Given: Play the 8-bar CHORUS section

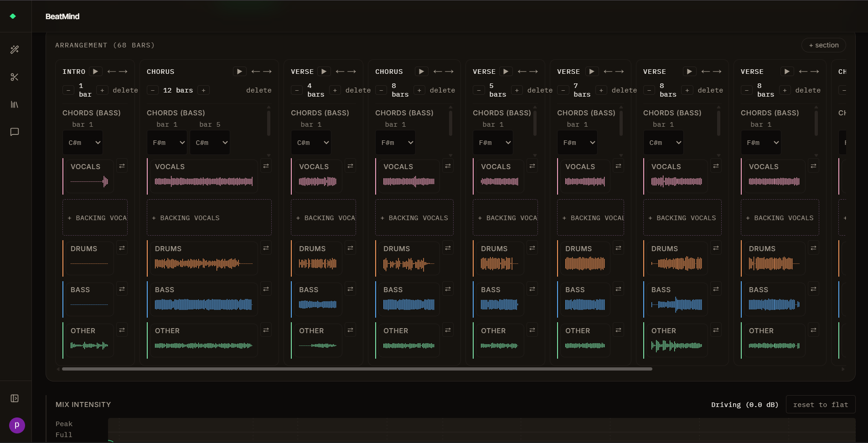Looking at the screenshot, I should pyautogui.click(x=421, y=72).
